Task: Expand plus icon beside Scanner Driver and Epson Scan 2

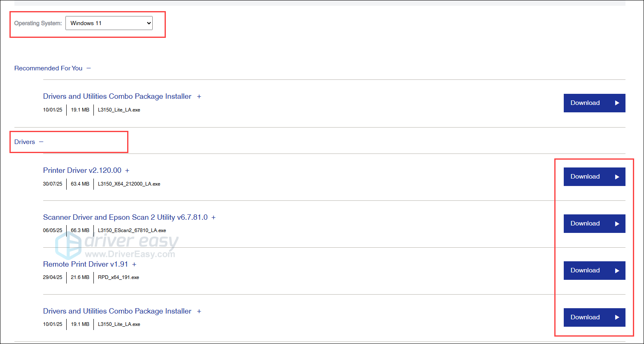Action: pyautogui.click(x=214, y=218)
